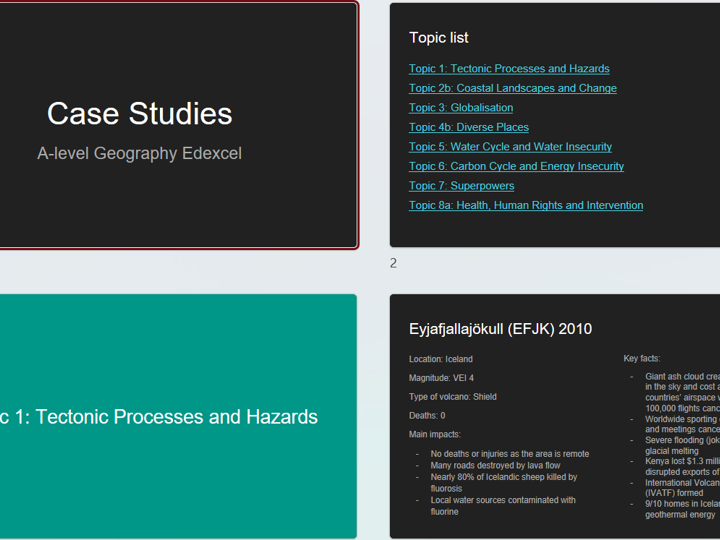Select the teal Tectonic Processes section slide
This screenshot has width=720, height=540.
coord(178,416)
